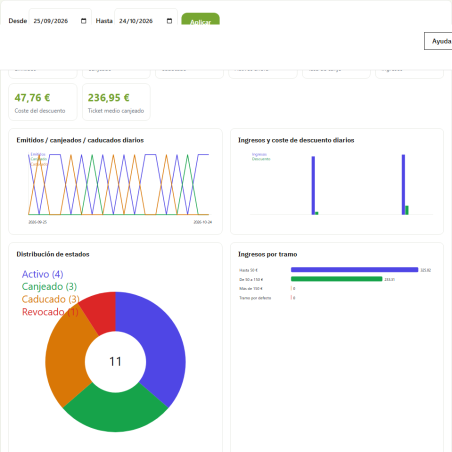This screenshot has height=452, width=452.
Task: Select the Ticket medio canjeado card
Action: (x=116, y=102)
